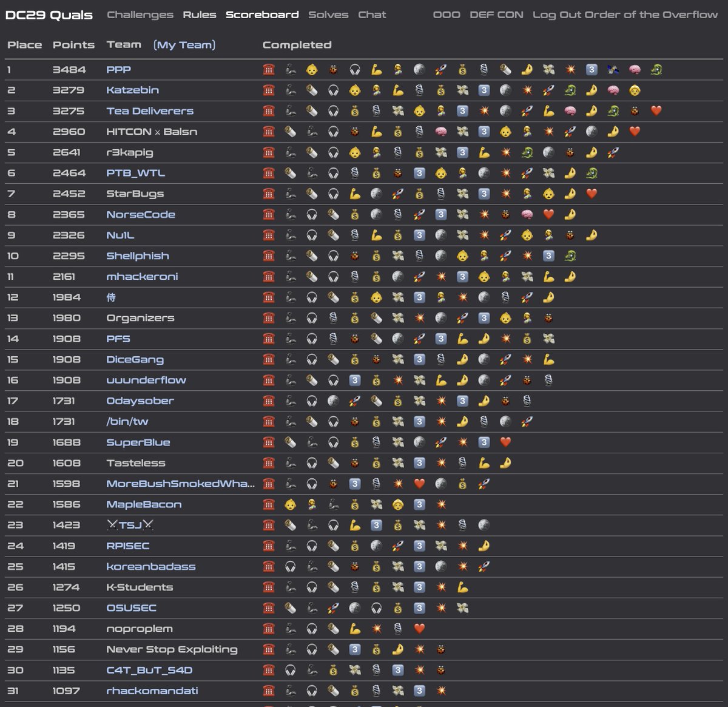Click the baby icon in PTB_WTL's row
Viewport: 728px width, 707px height.
441,173
